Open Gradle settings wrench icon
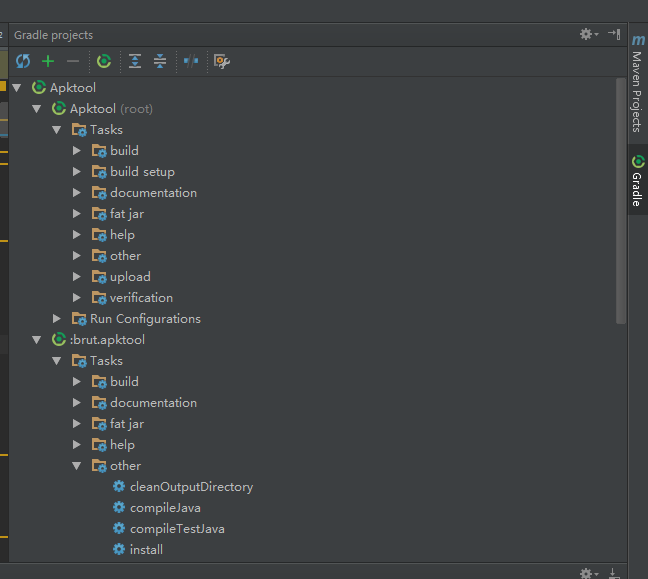 tap(222, 61)
